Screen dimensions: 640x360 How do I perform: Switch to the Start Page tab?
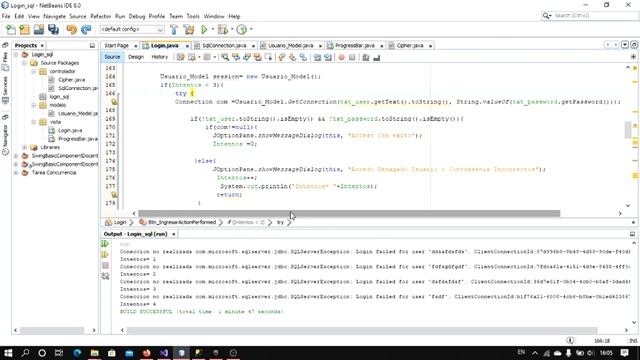[x=116, y=45]
